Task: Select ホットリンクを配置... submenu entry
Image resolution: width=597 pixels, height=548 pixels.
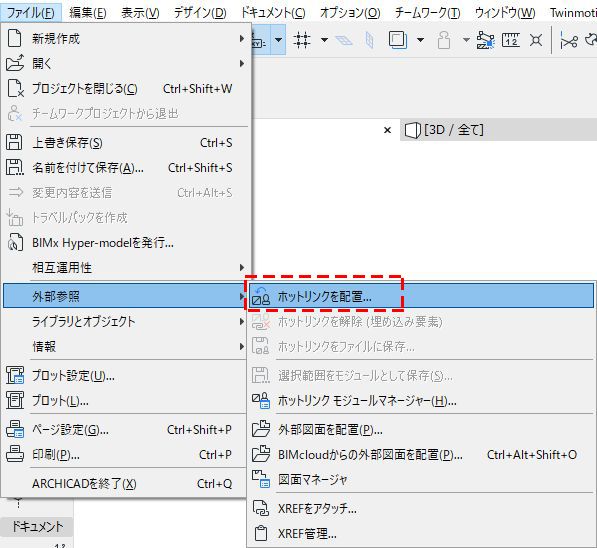Action: click(x=421, y=296)
